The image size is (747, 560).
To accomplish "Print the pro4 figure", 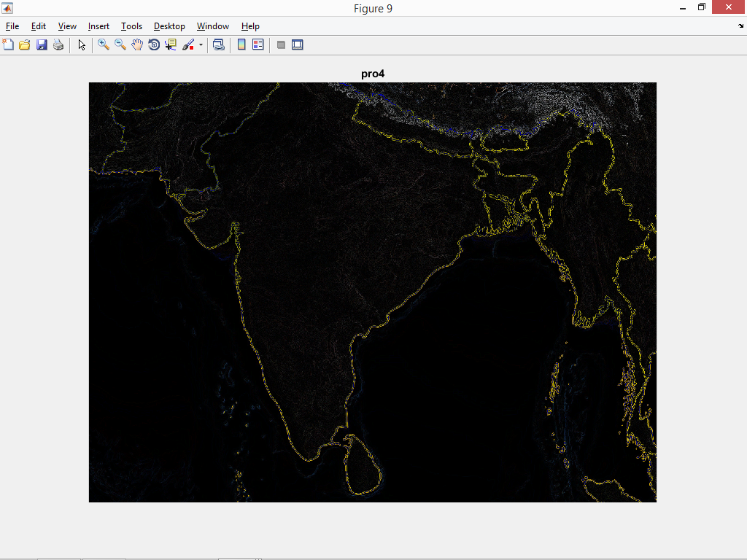I will (58, 44).
